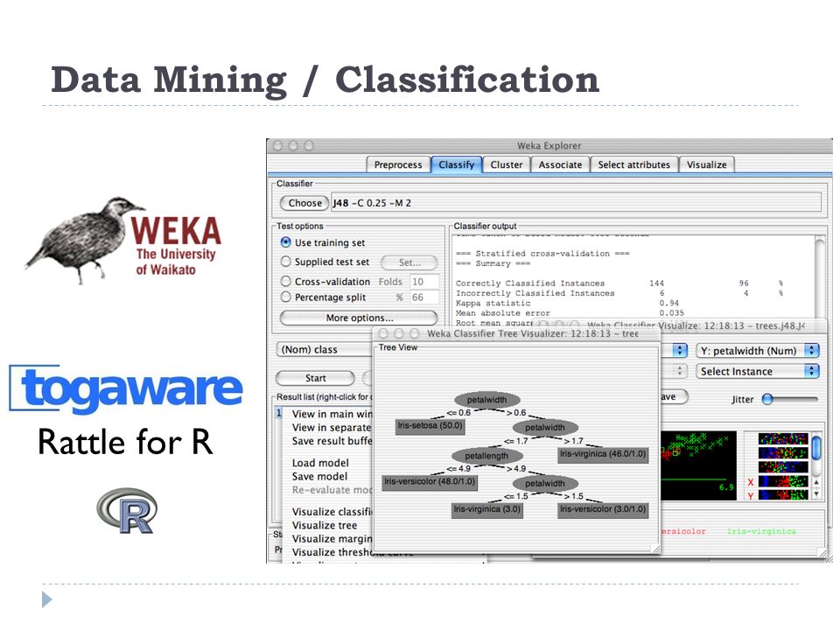Click the top attribute strip thumbnail
This screenshot has width=840, height=630.
point(782,438)
